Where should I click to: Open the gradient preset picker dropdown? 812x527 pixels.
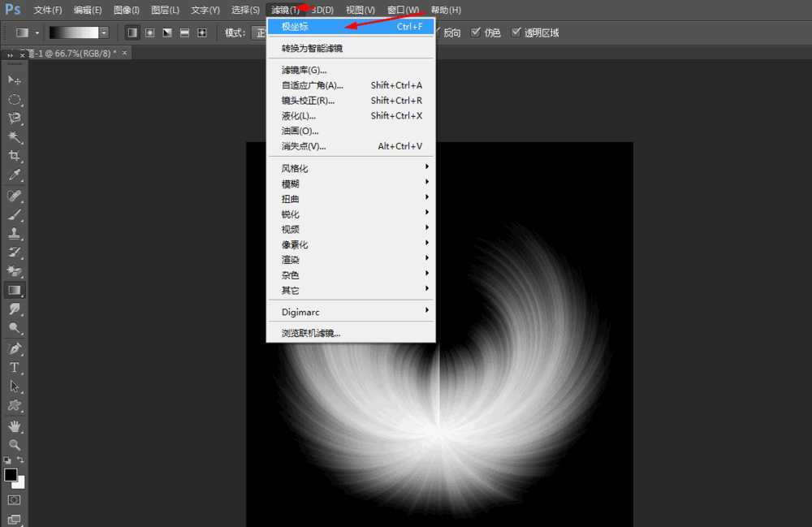(x=104, y=32)
